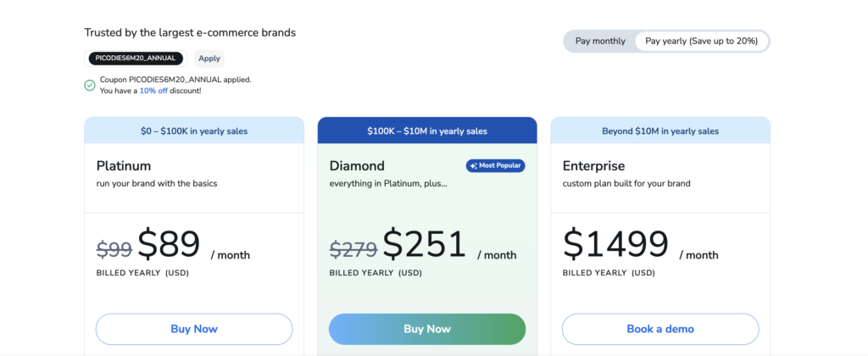Open Book a demo for Enterprise
Image resolution: width=868 pixels, height=356 pixels.
coord(660,329)
